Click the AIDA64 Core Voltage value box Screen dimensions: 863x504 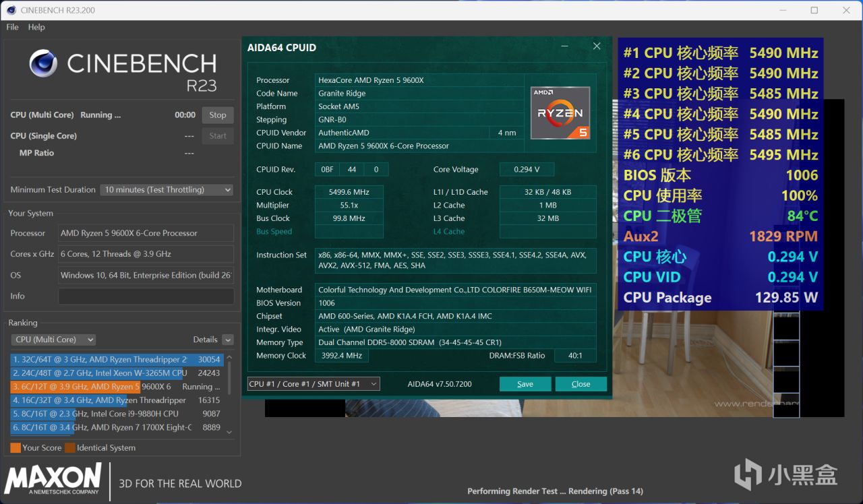pos(529,170)
